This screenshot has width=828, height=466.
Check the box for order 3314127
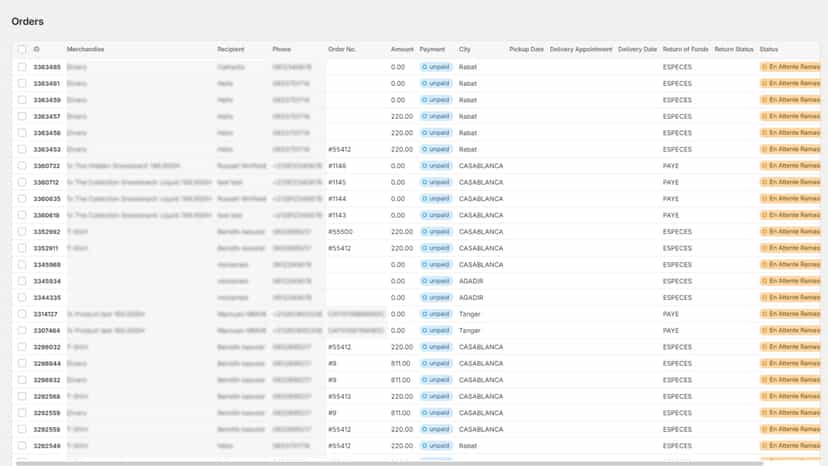22,314
